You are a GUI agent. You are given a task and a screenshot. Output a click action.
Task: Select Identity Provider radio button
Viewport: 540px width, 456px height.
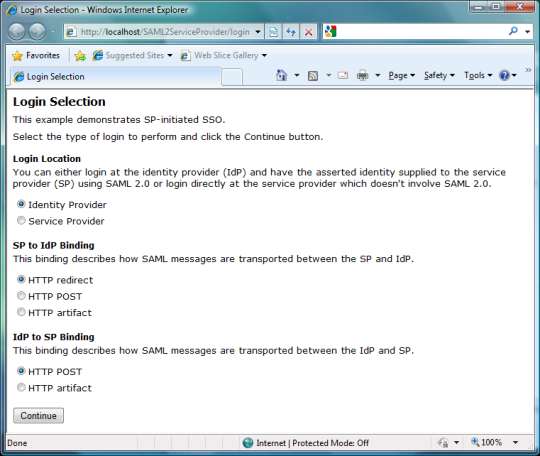pyautogui.click(x=21, y=204)
